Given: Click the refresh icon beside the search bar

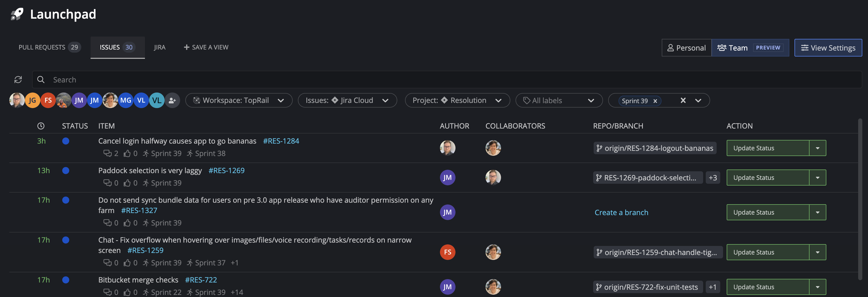Looking at the screenshot, I should coord(18,80).
